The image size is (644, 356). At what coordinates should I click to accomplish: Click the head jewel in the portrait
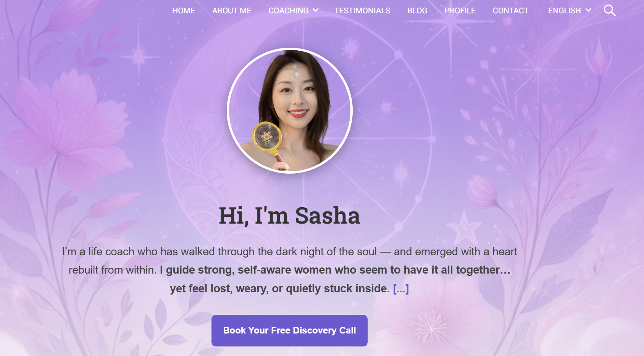(297, 71)
